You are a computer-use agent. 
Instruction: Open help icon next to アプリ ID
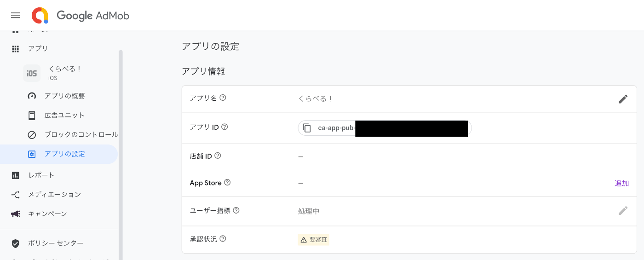[x=225, y=127]
